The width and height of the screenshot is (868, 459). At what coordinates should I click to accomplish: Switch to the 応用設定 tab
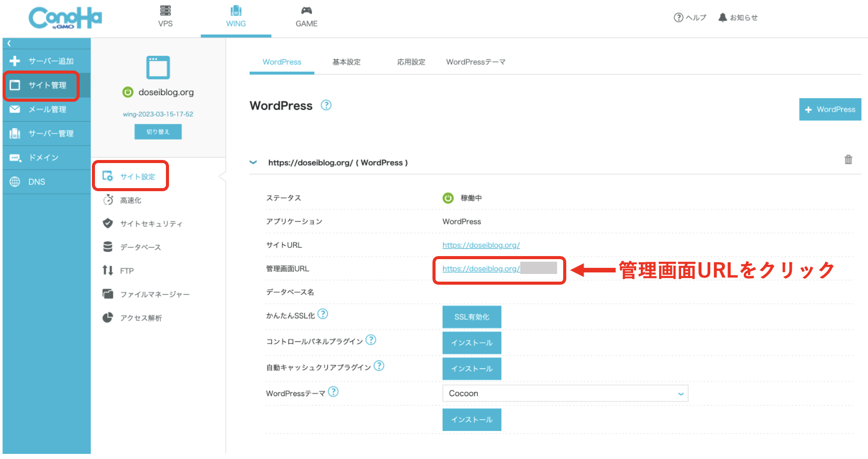pos(411,62)
